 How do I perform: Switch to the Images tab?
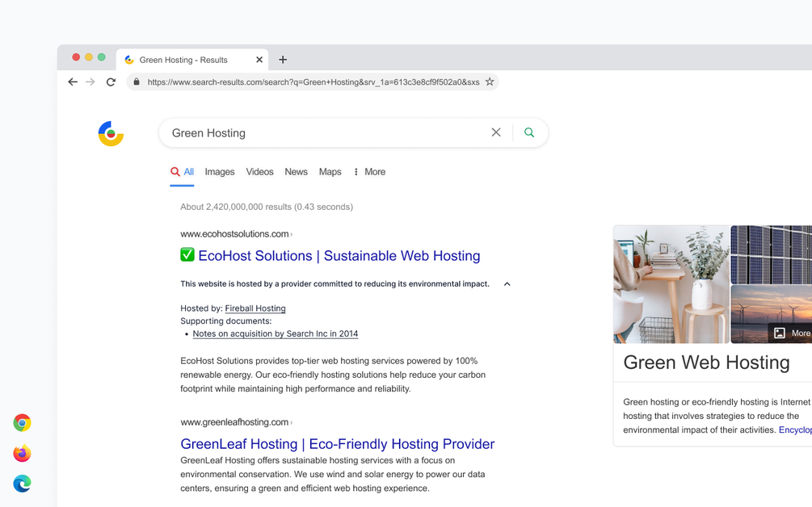pyautogui.click(x=220, y=172)
